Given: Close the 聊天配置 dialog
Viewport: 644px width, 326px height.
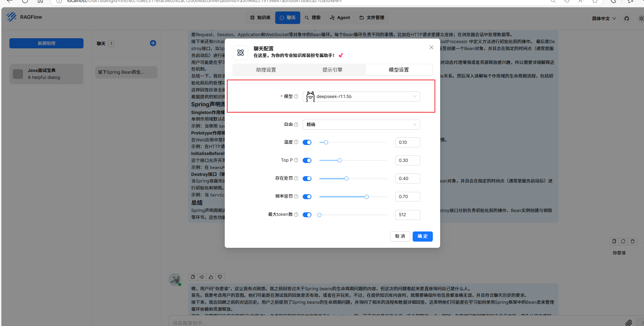Looking at the screenshot, I should (x=431, y=47).
